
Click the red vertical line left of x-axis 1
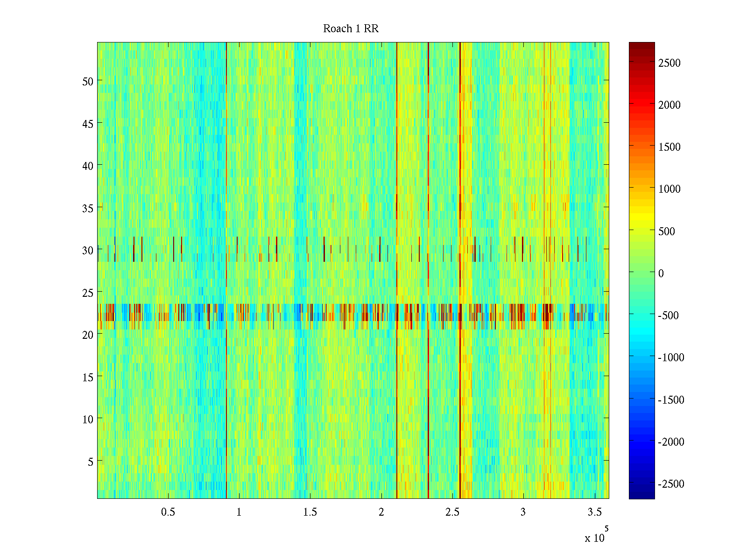pyautogui.click(x=226, y=187)
